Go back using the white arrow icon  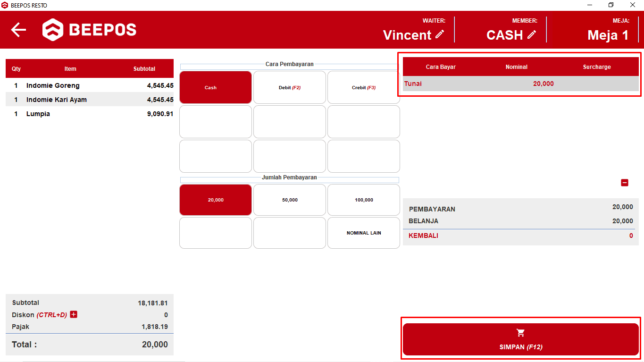pos(18,30)
